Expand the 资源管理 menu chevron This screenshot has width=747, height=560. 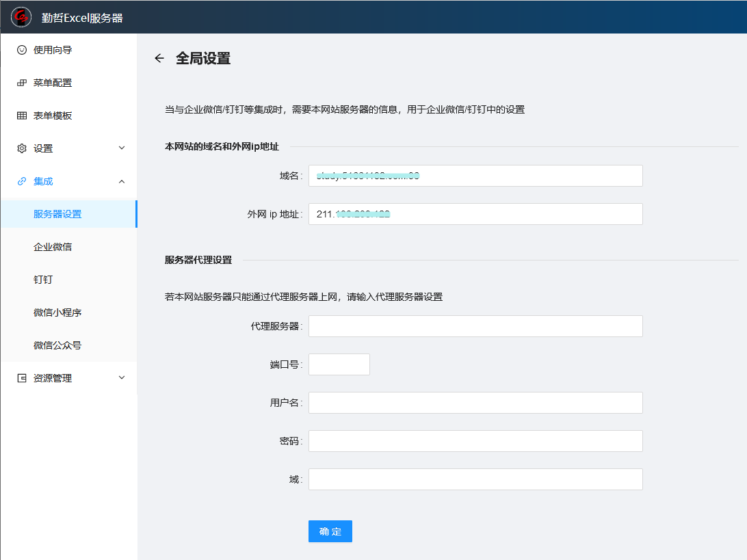(x=122, y=378)
